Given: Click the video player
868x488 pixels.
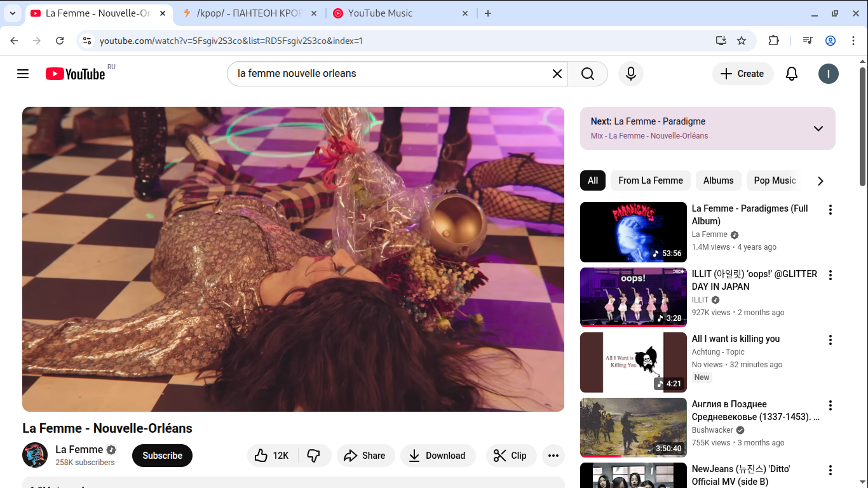Looking at the screenshot, I should click(293, 259).
